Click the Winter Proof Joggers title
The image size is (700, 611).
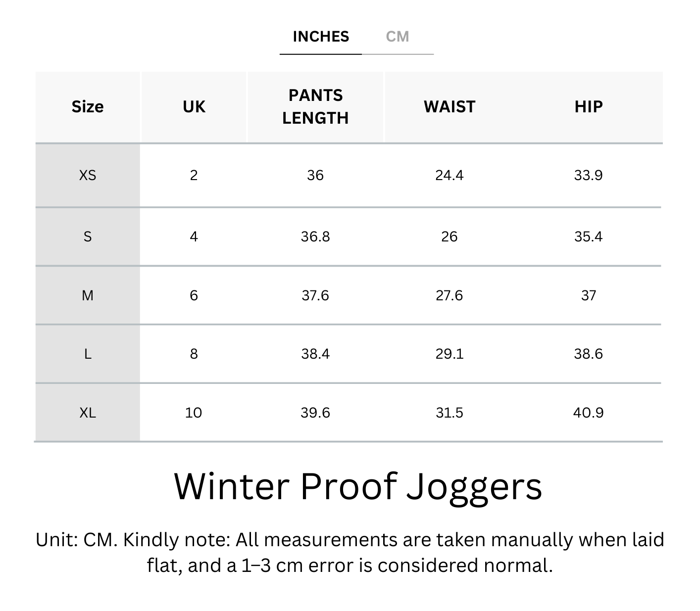(x=358, y=486)
